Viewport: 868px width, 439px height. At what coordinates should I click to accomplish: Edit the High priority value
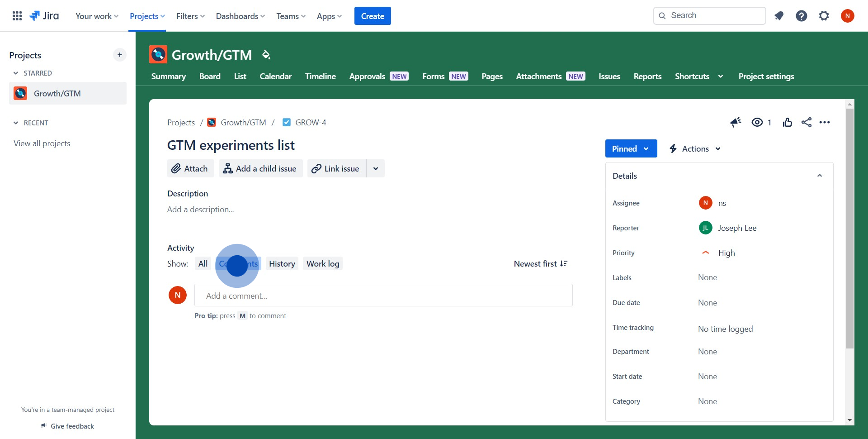click(x=718, y=253)
